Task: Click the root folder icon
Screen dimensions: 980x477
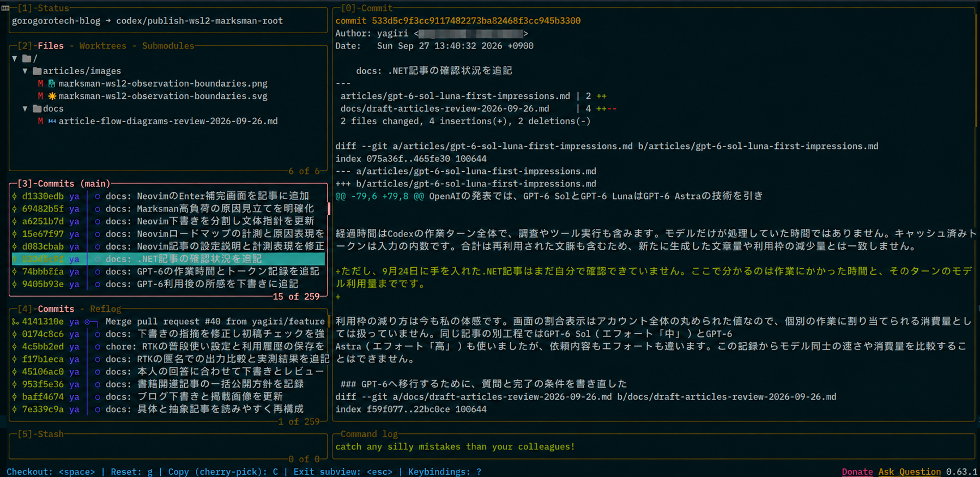Action: pos(27,58)
